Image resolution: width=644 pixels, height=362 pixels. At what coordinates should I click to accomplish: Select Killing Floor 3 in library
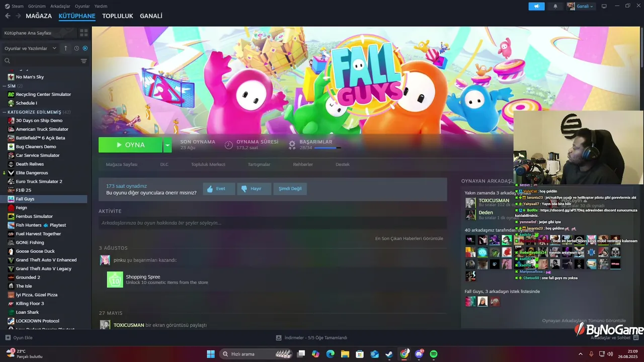[x=30, y=304]
